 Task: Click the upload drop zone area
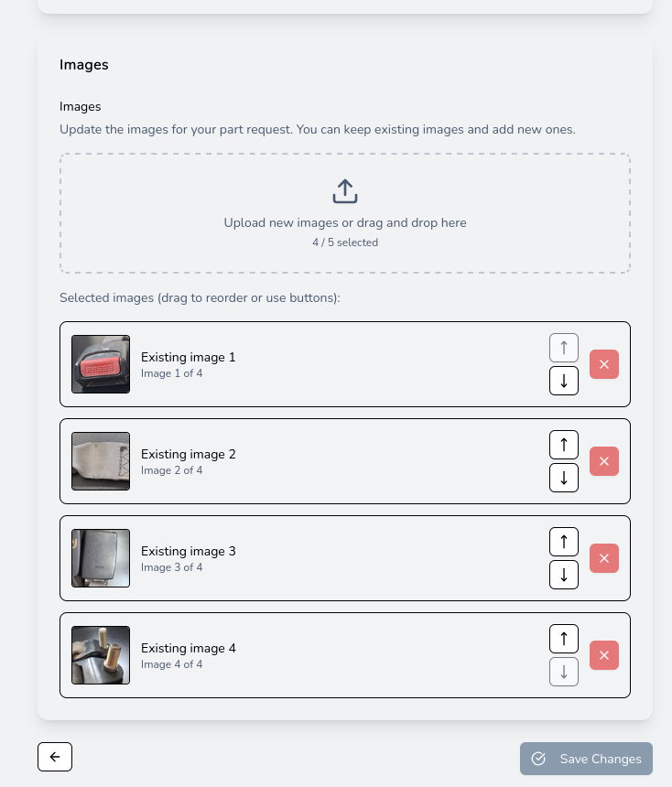click(x=345, y=213)
